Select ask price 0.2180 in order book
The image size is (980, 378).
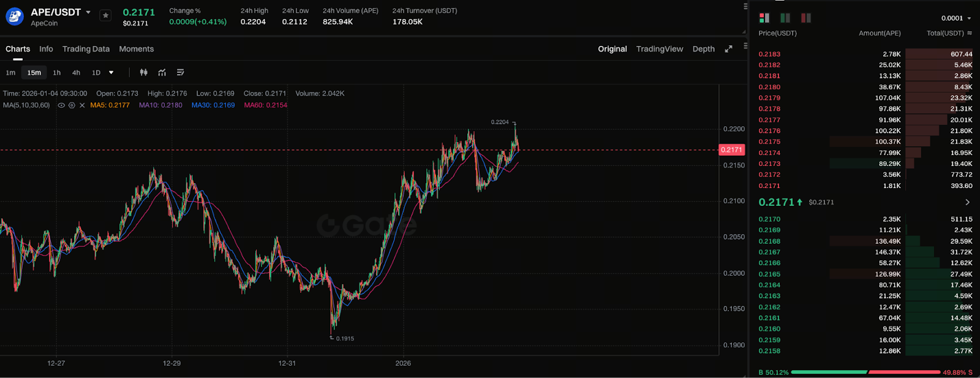[769, 87]
